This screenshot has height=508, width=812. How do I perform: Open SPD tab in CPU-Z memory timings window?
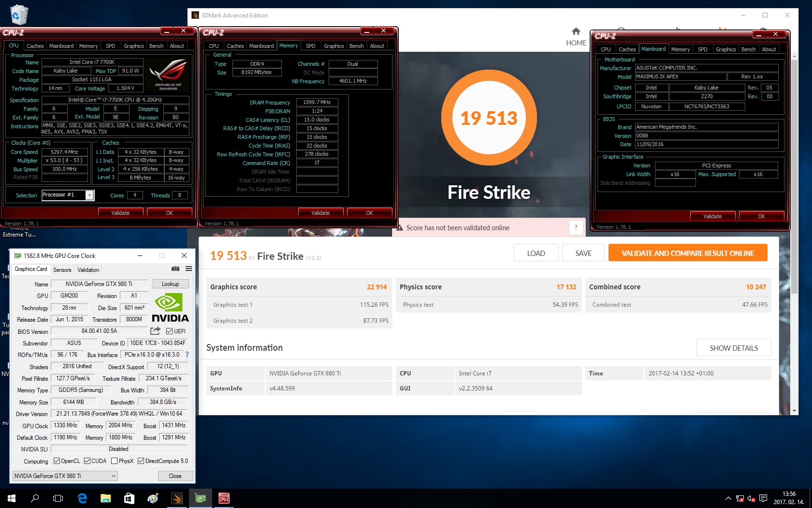(x=311, y=46)
